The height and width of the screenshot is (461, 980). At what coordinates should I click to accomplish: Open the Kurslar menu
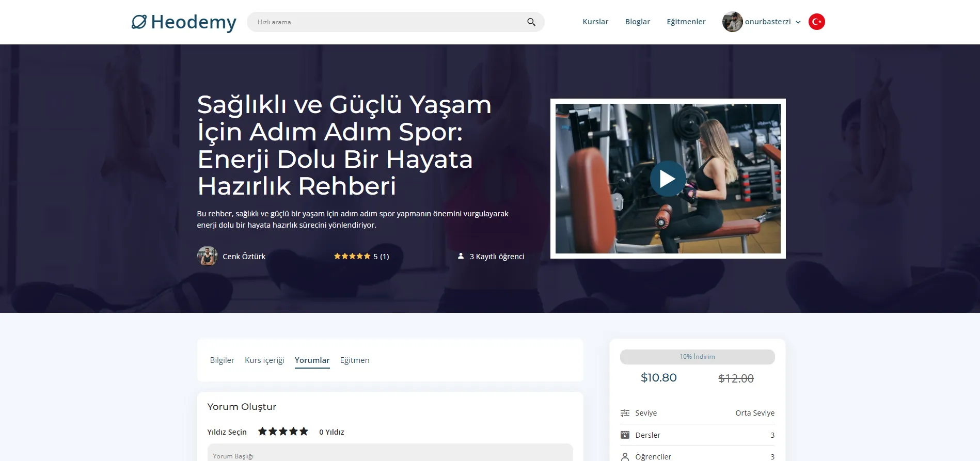[595, 22]
